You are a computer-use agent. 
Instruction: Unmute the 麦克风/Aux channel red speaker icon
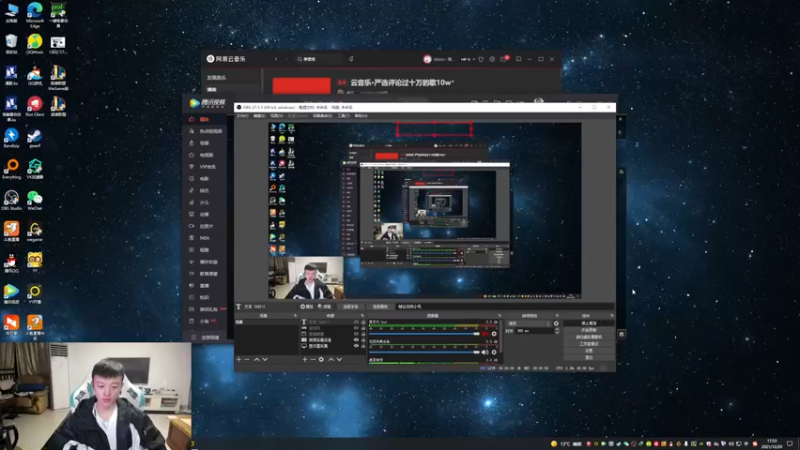(x=485, y=334)
